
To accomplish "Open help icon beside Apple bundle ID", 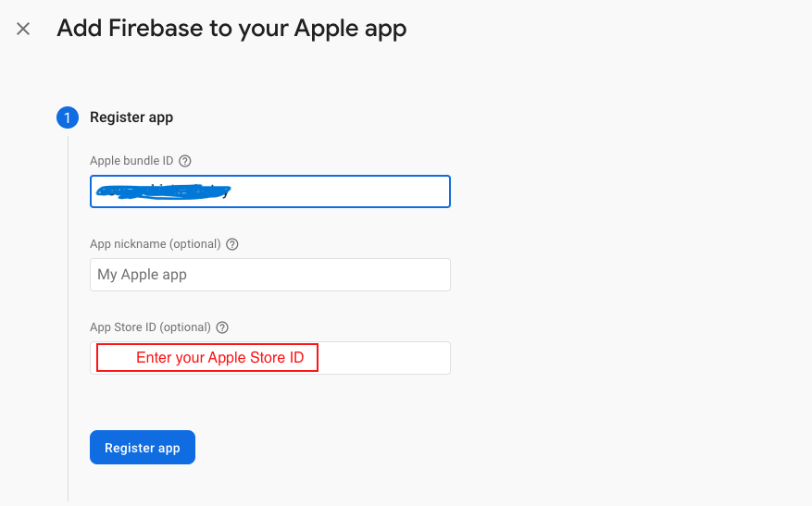I will tap(185, 161).
